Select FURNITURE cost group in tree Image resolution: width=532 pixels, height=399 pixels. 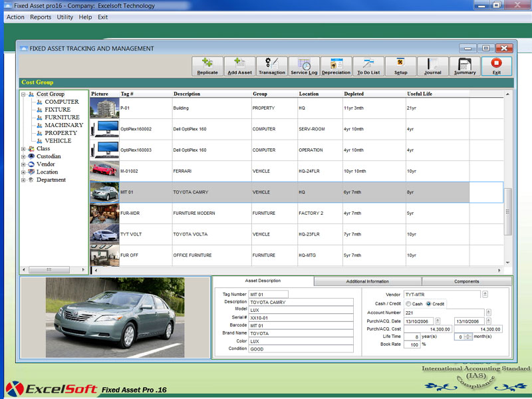coord(62,118)
